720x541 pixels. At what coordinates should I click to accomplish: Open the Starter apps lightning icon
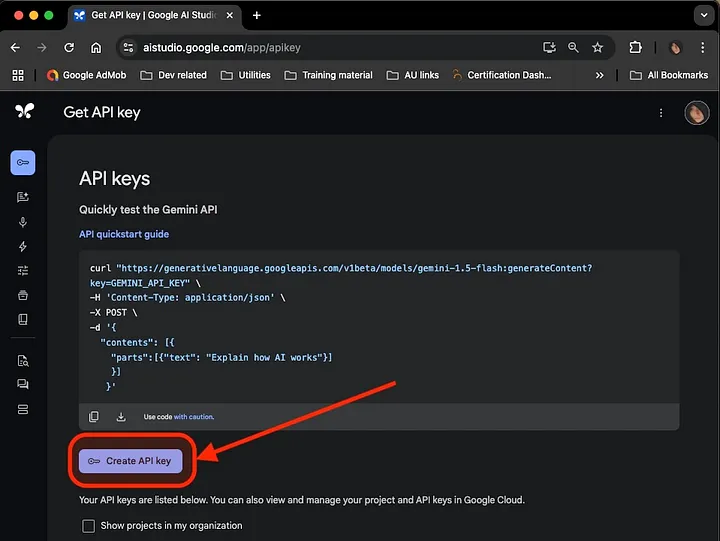click(x=23, y=247)
